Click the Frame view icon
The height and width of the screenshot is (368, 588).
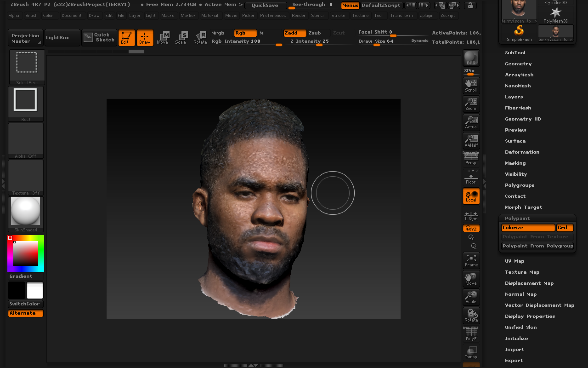[471, 260]
